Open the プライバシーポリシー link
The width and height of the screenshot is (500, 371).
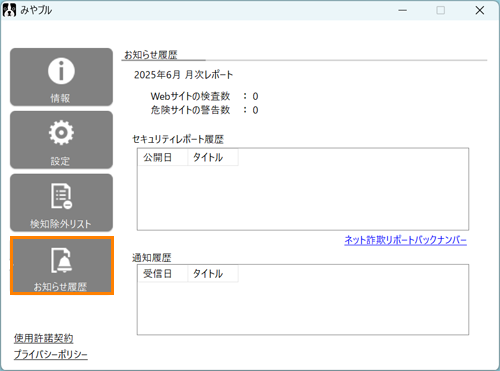(51, 354)
